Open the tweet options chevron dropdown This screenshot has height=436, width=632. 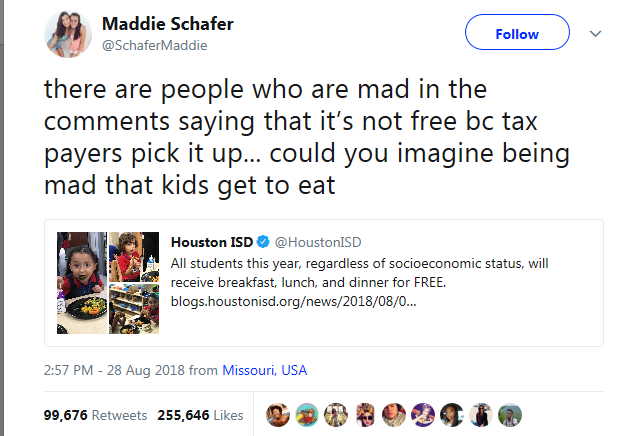point(596,33)
